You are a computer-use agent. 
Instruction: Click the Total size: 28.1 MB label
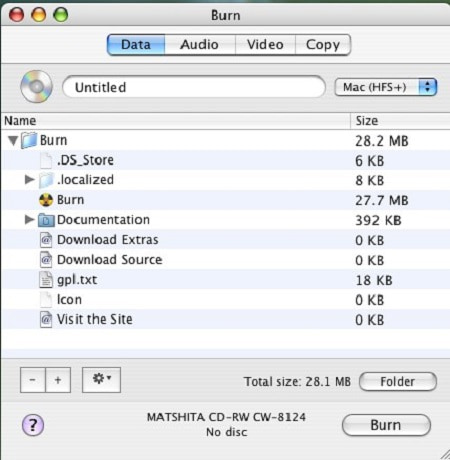pyautogui.click(x=297, y=382)
